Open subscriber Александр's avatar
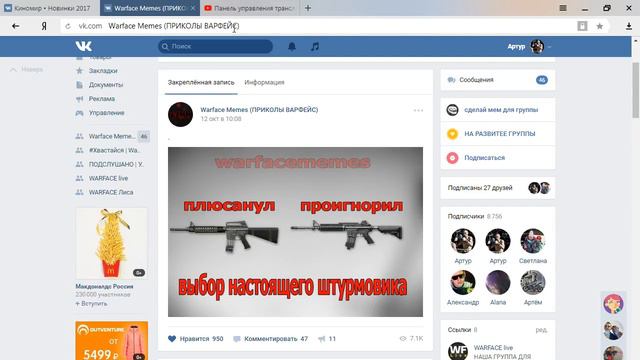 click(x=463, y=282)
